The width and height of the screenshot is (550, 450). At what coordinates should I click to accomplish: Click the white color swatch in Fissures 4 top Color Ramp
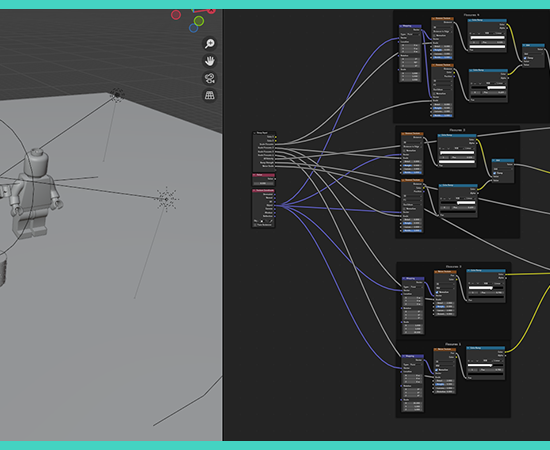(x=487, y=47)
